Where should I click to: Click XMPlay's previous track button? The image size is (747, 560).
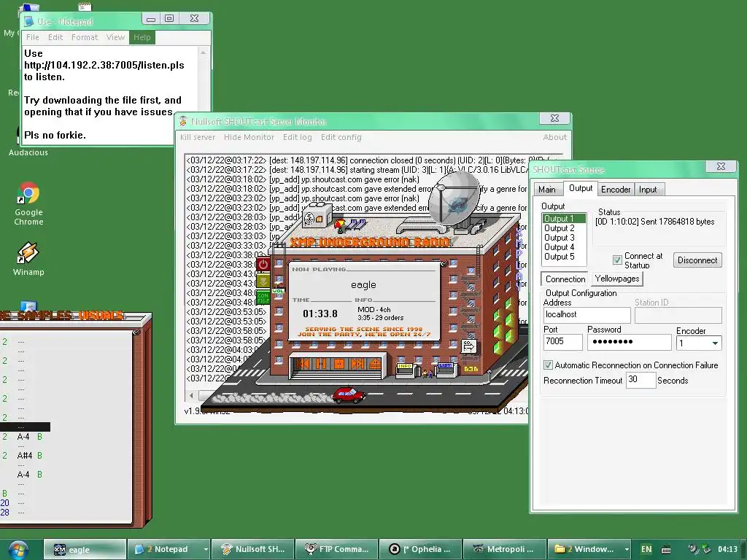(x=303, y=365)
